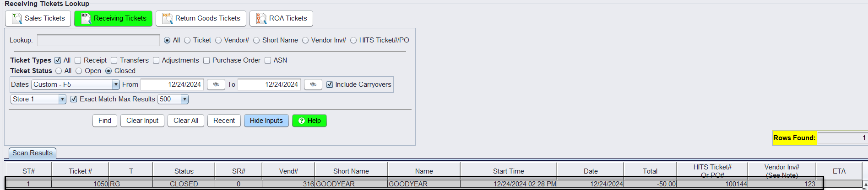
Task: Open ROA Tickets lookup icon
Action: point(261,18)
